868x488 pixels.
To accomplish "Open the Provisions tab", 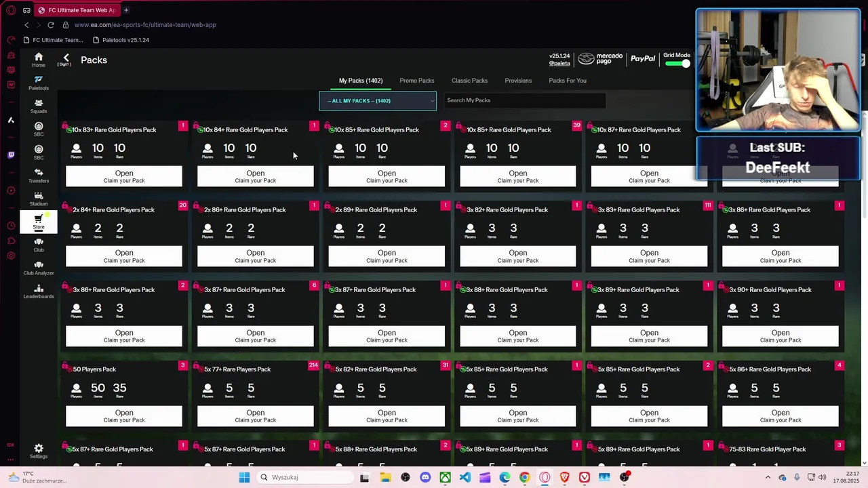I will pyautogui.click(x=518, y=81).
